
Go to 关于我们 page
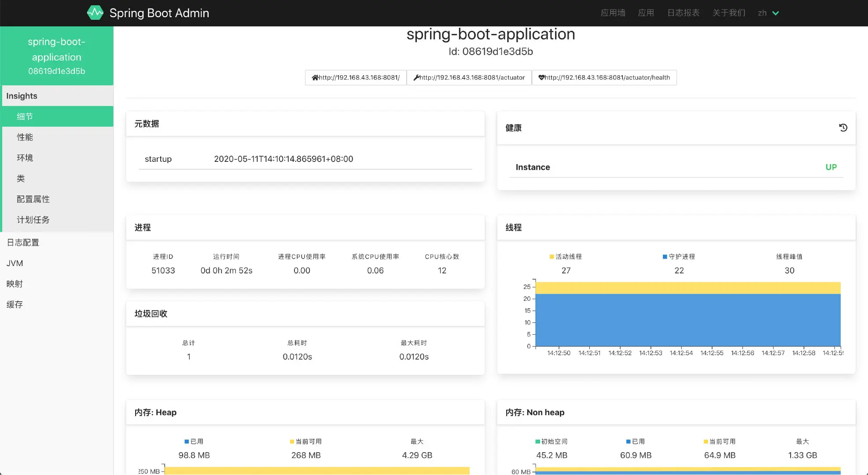coord(729,13)
